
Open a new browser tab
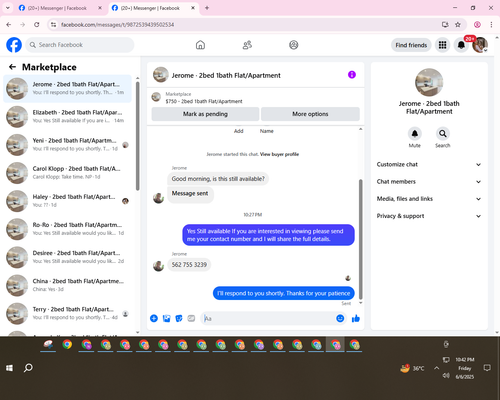pos(207,8)
